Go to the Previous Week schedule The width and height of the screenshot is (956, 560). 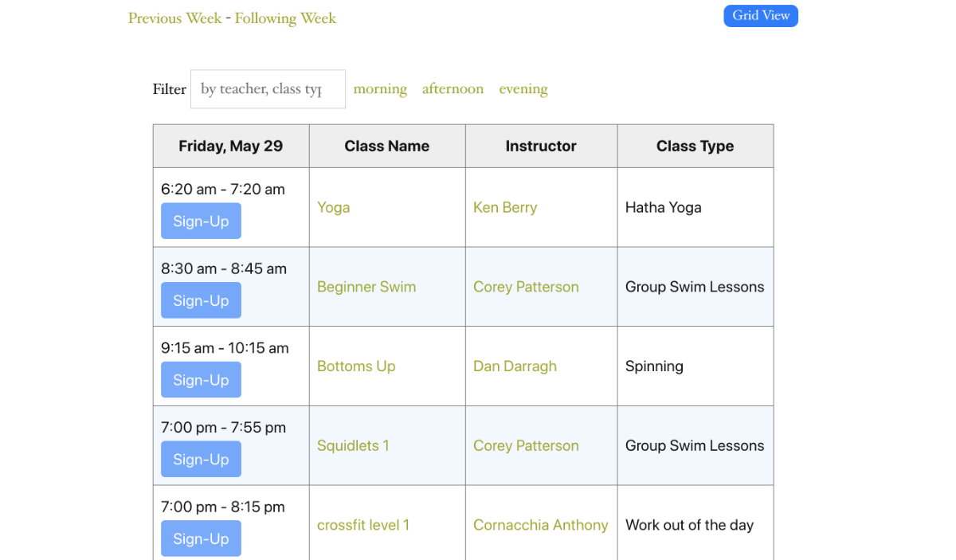click(174, 18)
